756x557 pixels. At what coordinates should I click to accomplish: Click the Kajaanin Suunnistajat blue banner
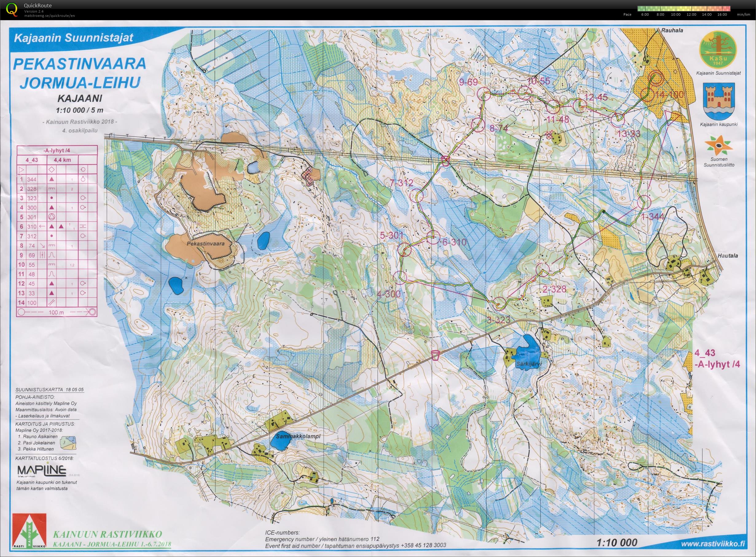73,37
